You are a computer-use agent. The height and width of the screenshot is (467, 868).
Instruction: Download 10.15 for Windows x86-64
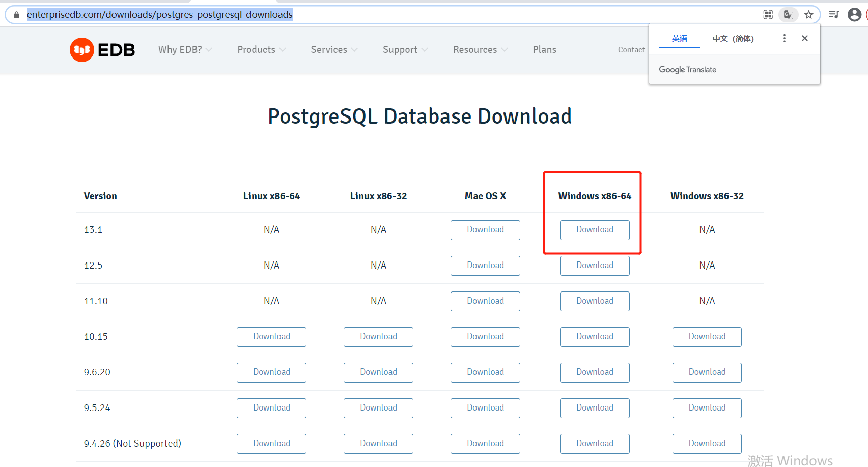tap(595, 337)
